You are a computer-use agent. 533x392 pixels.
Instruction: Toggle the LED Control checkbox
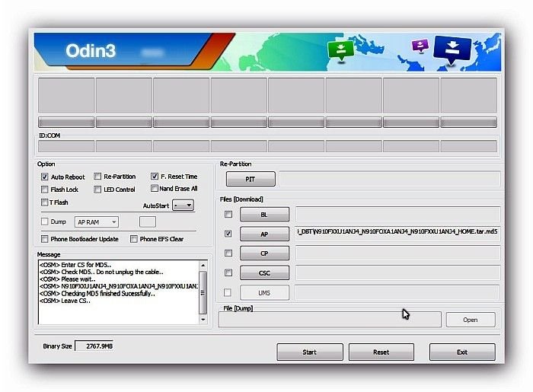pyautogui.click(x=97, y=190)
